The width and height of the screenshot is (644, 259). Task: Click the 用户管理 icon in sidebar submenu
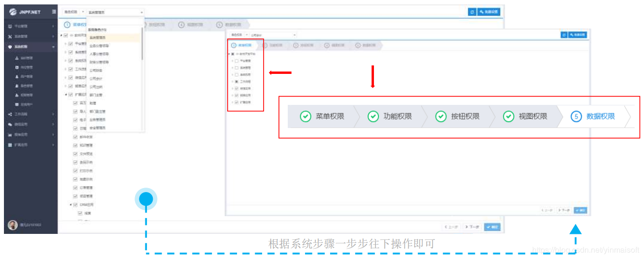point(17,76)
